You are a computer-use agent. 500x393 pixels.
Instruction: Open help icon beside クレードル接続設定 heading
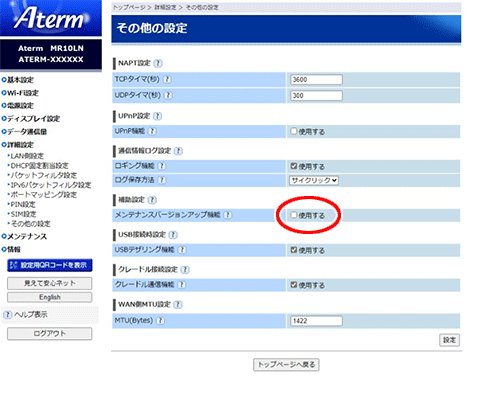185,269
